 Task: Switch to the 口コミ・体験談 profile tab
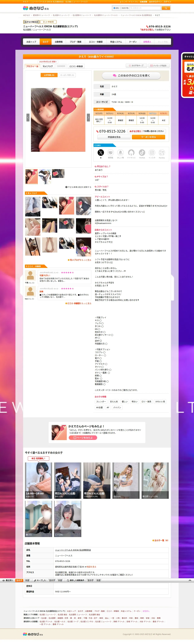point(76,66)
